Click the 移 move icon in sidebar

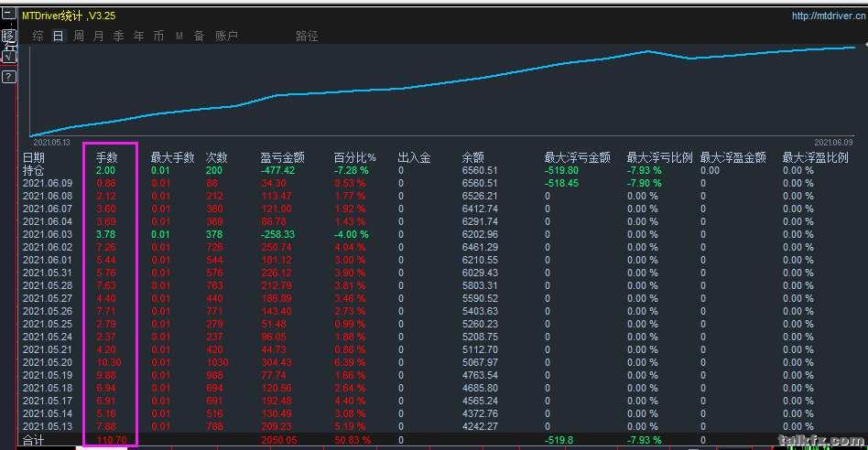pyautogui.click(x=8, y=36)
